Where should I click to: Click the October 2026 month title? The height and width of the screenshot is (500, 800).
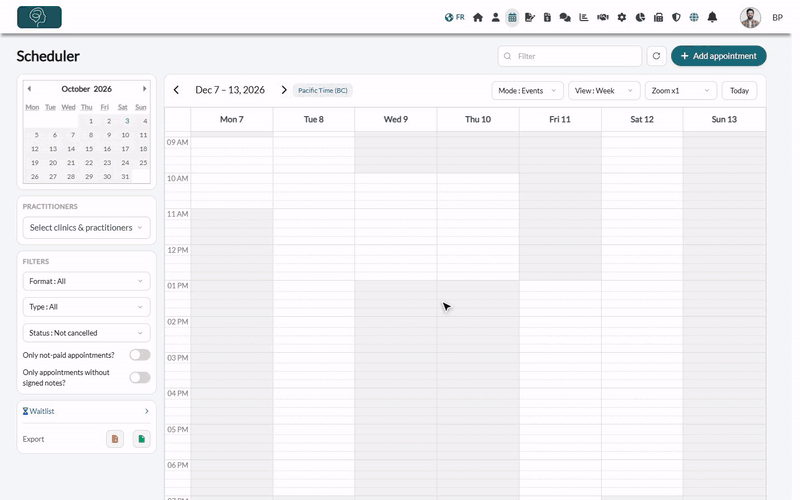(x=86, y=89)
